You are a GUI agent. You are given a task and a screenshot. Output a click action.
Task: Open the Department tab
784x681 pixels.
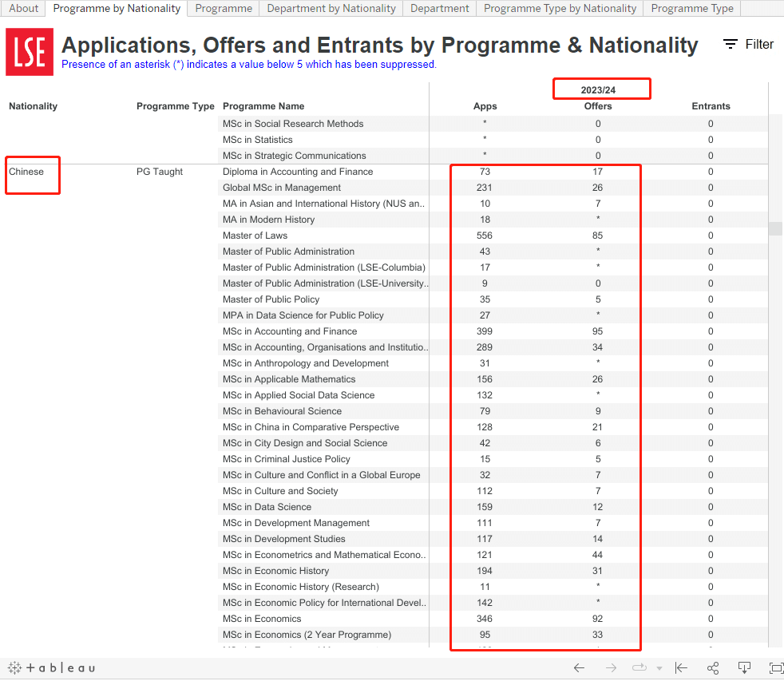pos(439,9)
